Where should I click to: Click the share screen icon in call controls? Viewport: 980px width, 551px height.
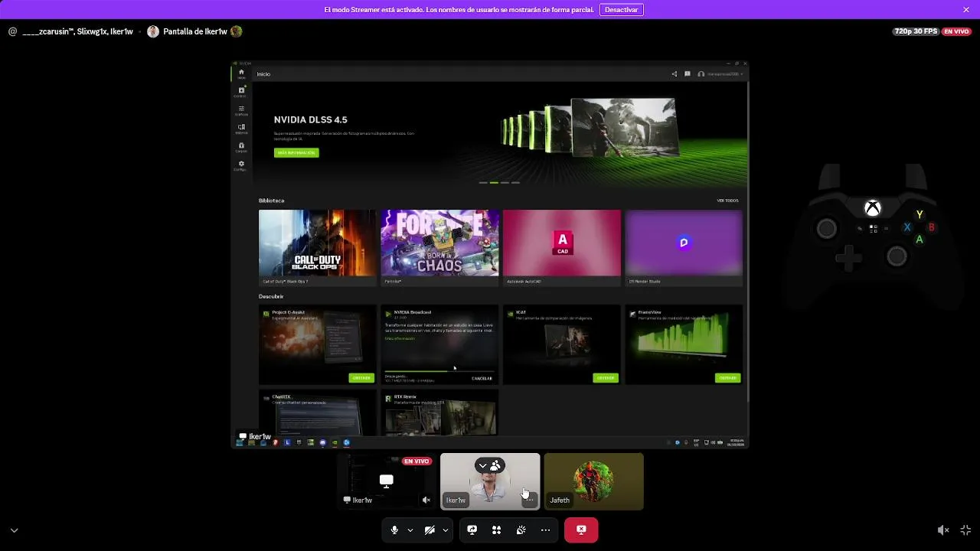pyautogui.click(x=472, y=530)
